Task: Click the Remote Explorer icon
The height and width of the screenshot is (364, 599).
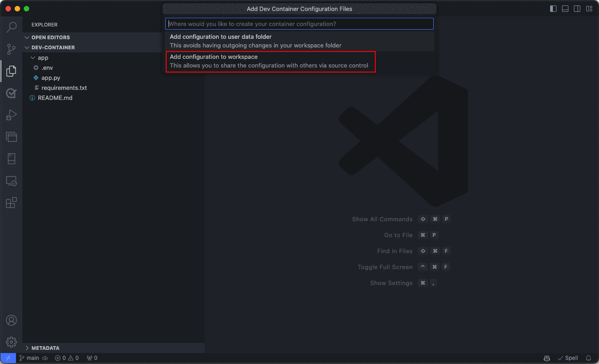Action: coord(12,181)
